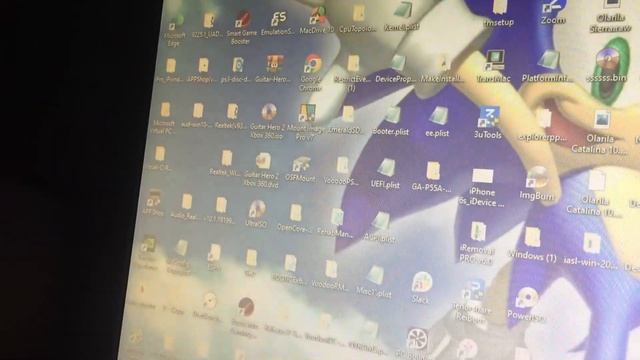Select Guitar Hero 2 Xbox 360.iso
The image size is (640, 360).
point(267,121)
